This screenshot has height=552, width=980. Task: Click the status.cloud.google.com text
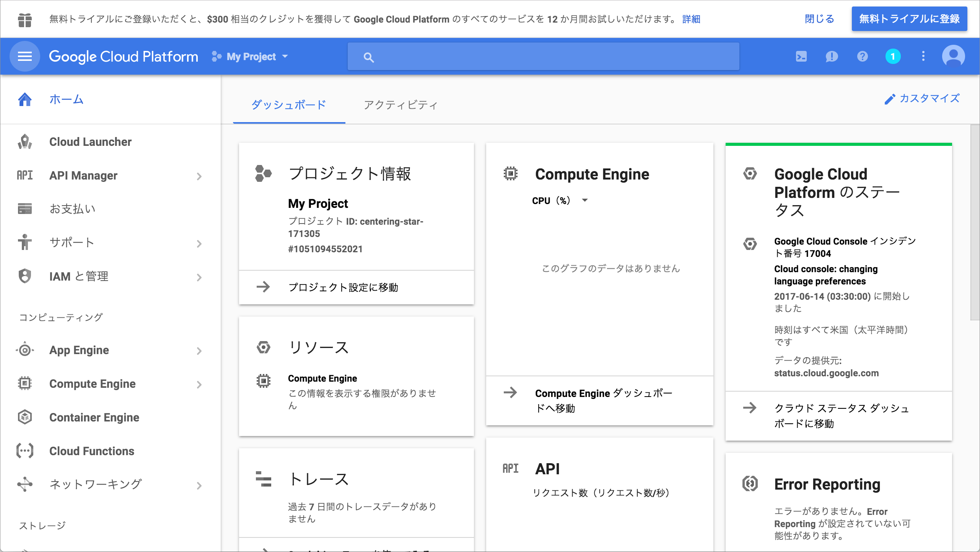click(826, 373)
